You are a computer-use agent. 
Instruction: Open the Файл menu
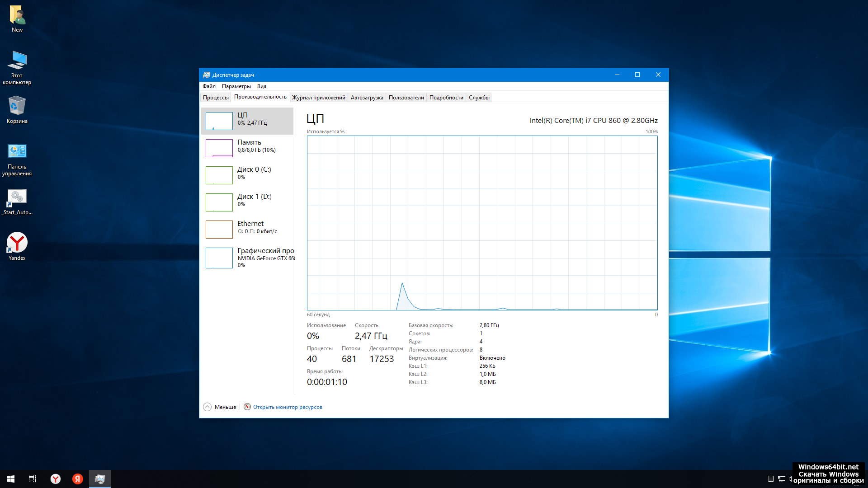pos(209,86)
